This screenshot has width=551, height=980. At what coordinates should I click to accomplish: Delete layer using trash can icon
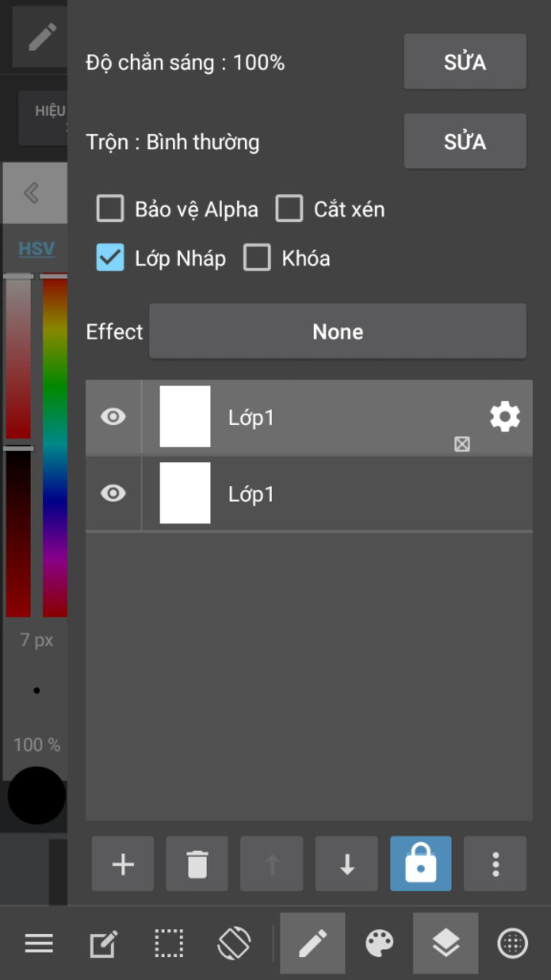(x=197, y=864)
